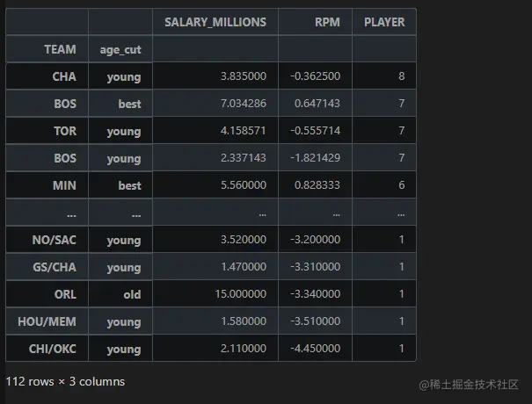Select the GS/CHA row label
The image size is (532, 404).
coord(55,267)
